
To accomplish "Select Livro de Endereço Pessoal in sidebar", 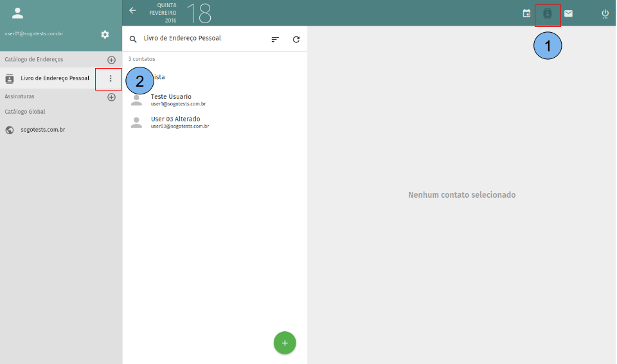I will click(x=55, y=78).
